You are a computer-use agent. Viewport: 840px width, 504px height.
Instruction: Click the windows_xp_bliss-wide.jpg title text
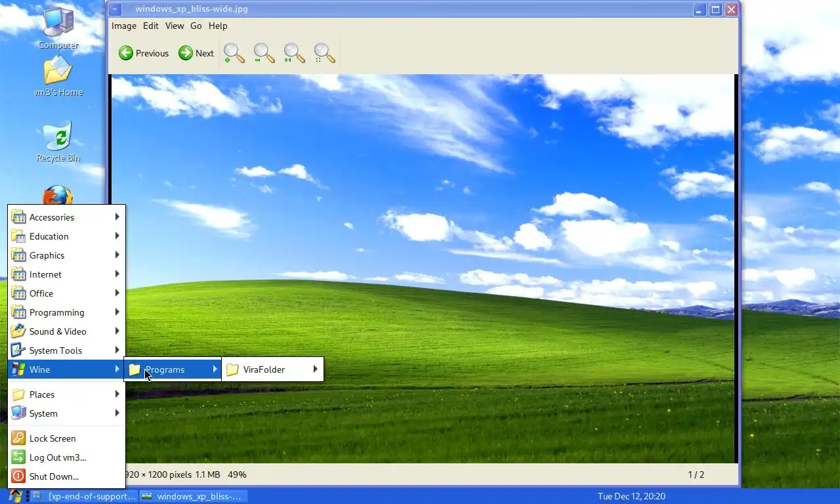click(192, 9)
